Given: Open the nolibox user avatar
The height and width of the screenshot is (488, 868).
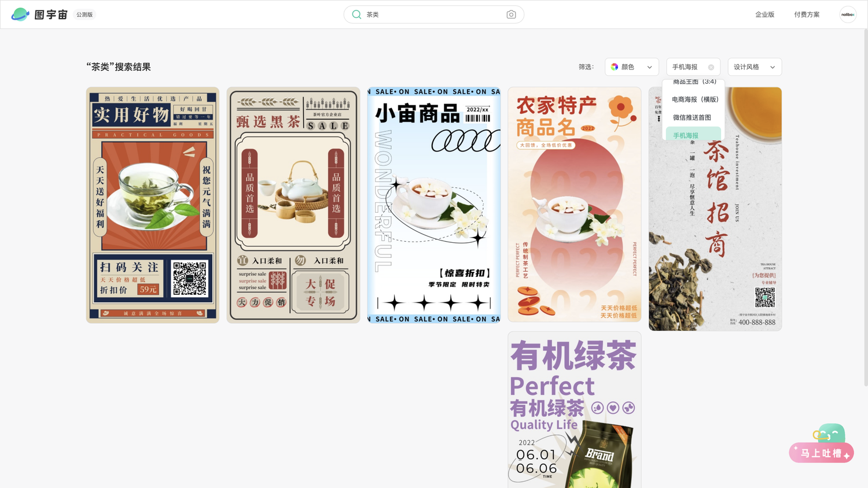Looking at the screenshot, I should pyautogui.click(x=848, y=14).
